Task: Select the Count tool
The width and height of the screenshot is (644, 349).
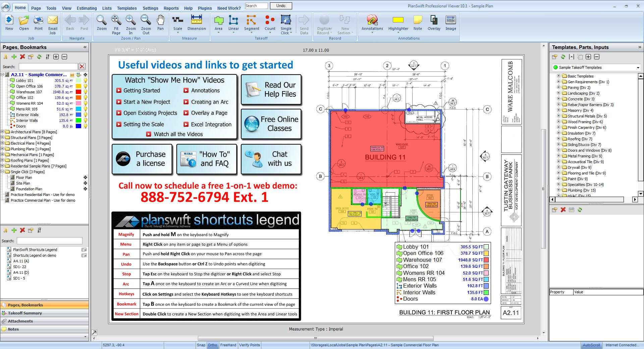Action: tap(270, 23)
